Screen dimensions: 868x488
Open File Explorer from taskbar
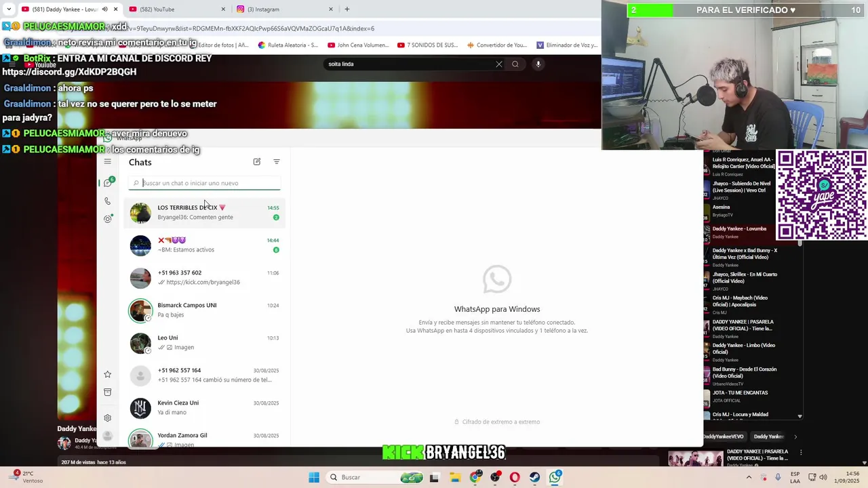coord(454,477)
